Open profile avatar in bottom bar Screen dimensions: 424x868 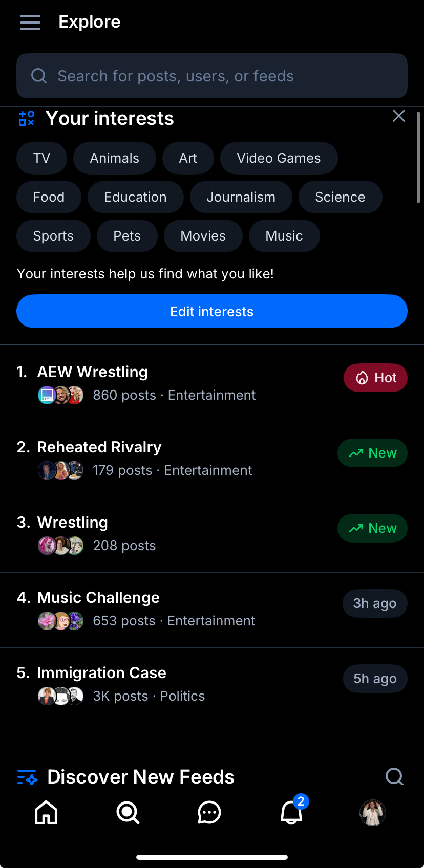tap(373, 812)
